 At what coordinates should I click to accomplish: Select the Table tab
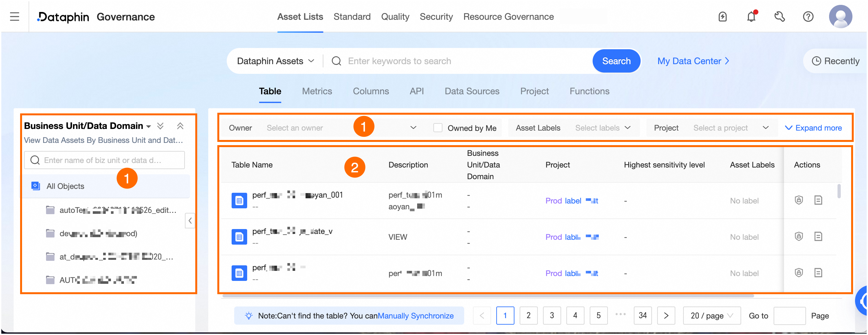270,91
